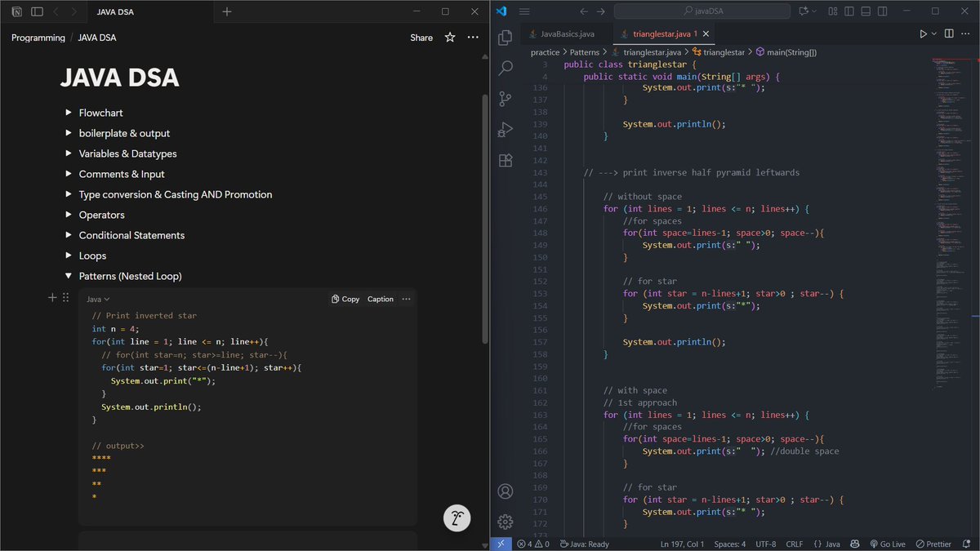Open Notion page options ellipsis menu
The width and height of the screenshot is (980, 551).
(473, 38)
